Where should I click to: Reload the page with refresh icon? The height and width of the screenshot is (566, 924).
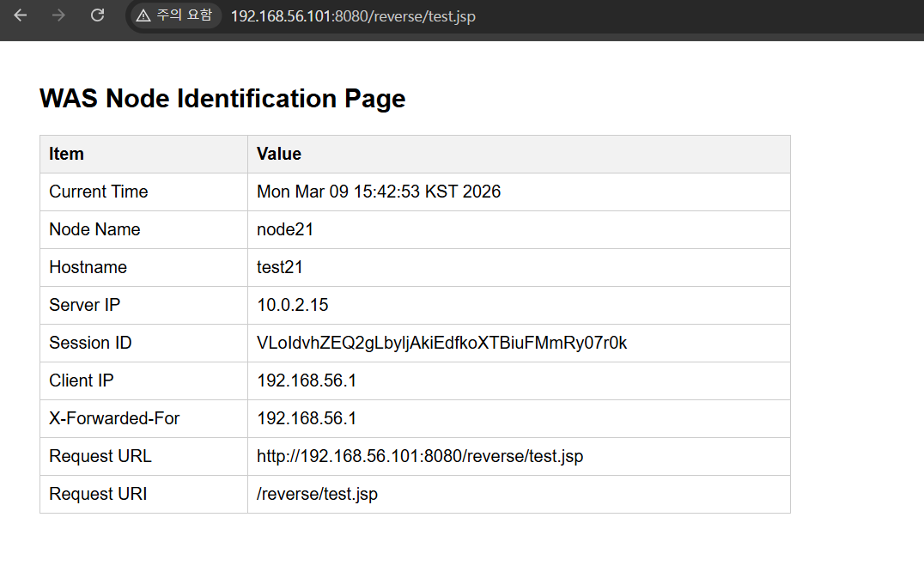(x=97, y=15)
